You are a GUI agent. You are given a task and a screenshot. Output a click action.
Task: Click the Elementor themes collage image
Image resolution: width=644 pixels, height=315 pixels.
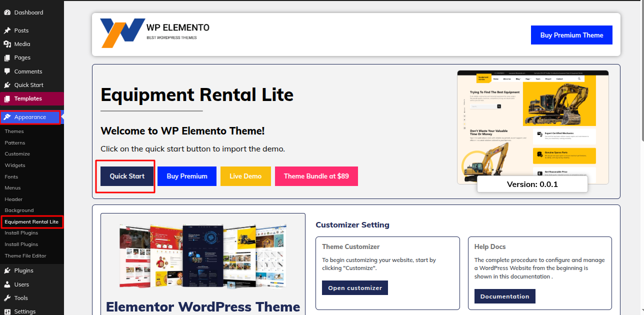pos(203,255)
